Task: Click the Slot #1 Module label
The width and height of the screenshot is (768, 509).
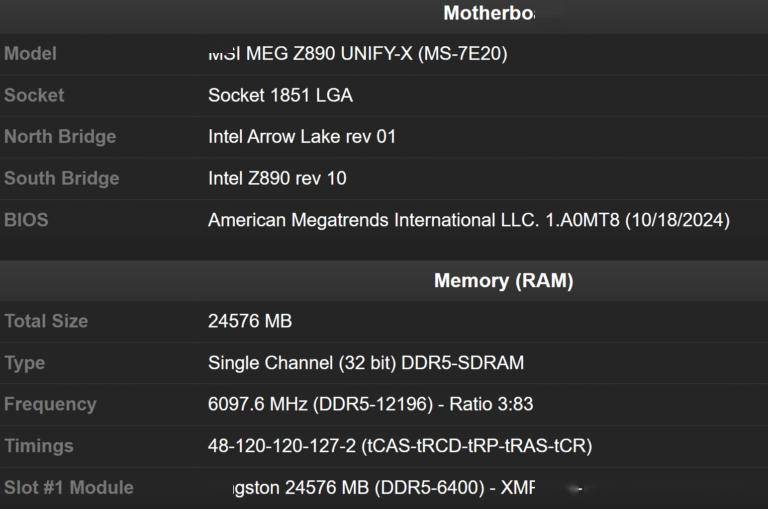Action: pos(69,488)
